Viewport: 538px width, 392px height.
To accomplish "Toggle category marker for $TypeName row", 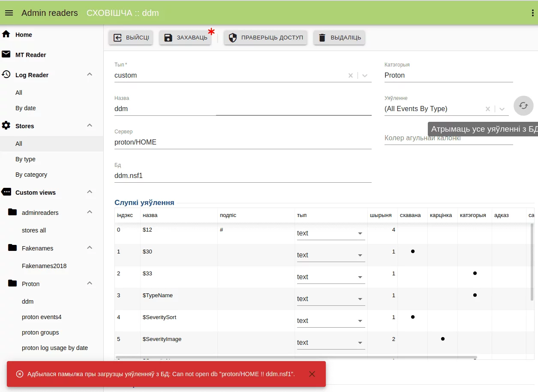I will click(x=475, y=295).
